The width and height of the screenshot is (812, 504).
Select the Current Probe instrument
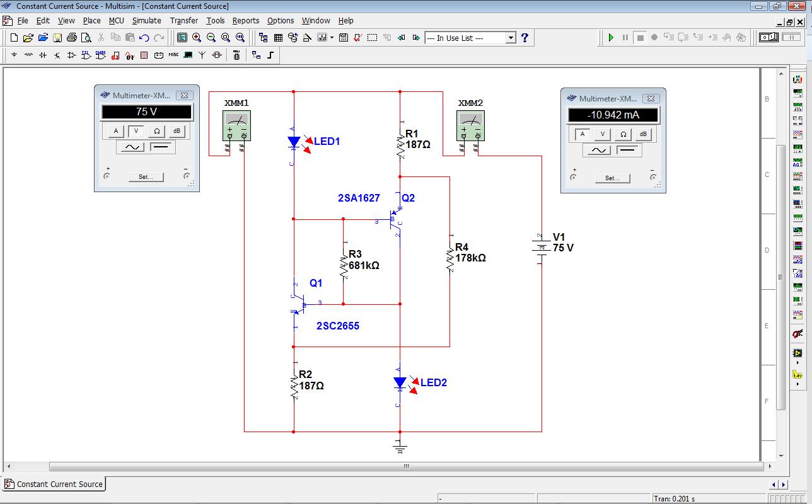coord(797,334)
